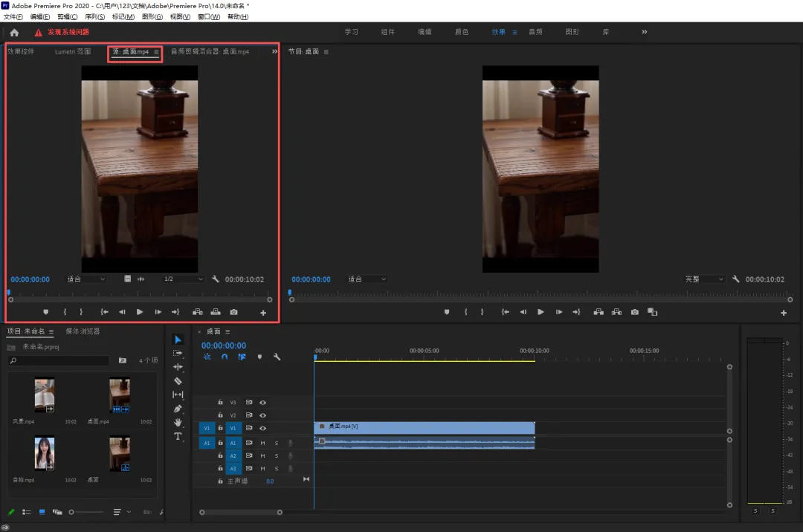Play the Program monitor preview

click(541, 313)
